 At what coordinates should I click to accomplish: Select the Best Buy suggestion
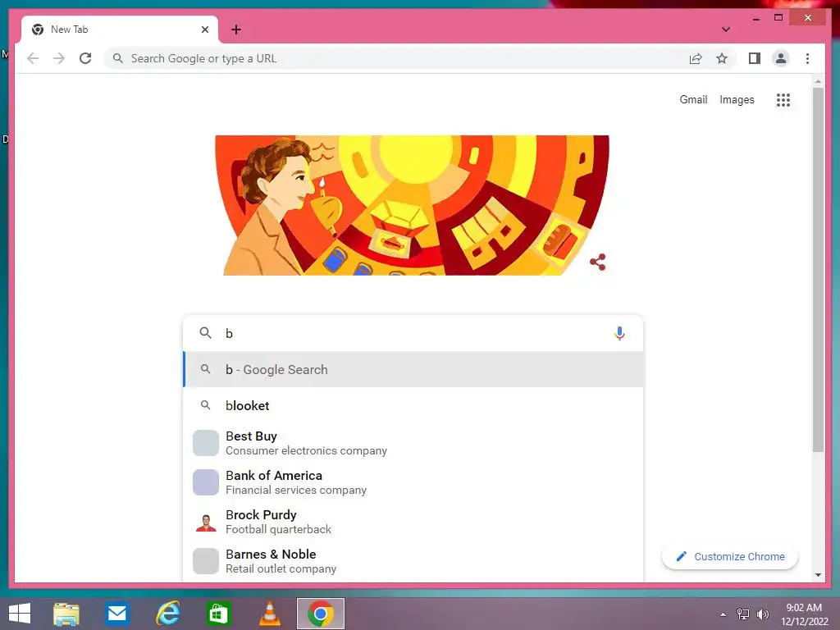click(x=413, y=443)
